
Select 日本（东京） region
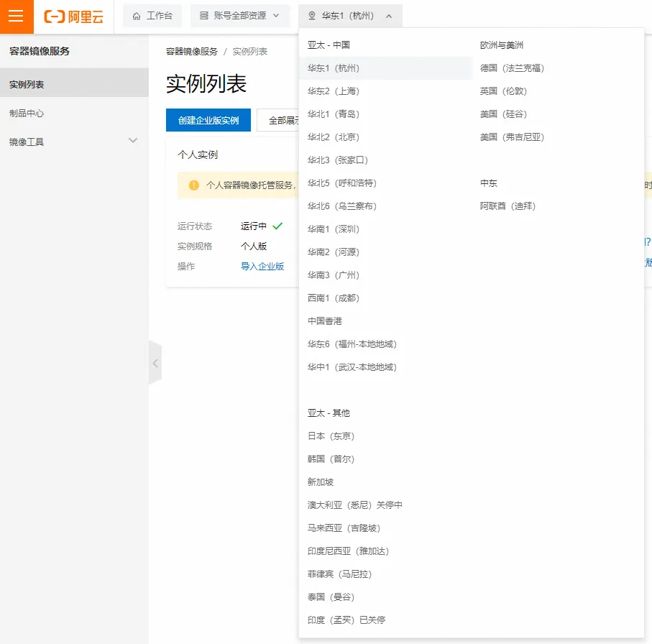(x=331, y=436)
